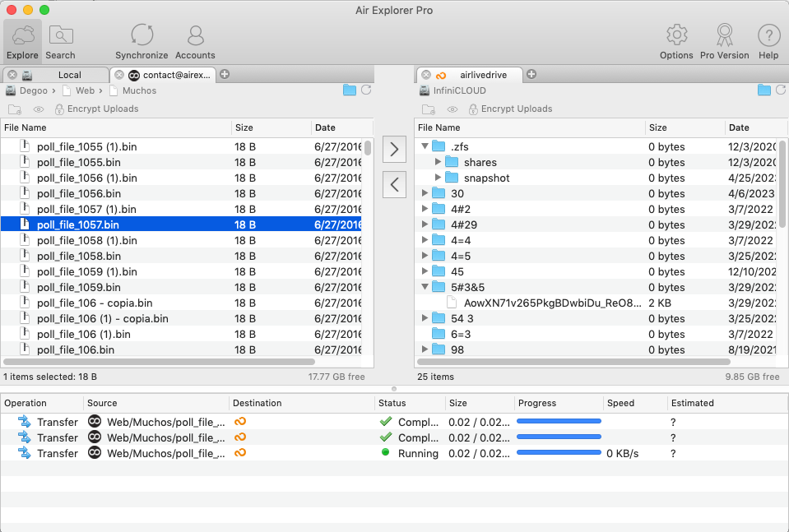Screen dimensions: 789x532
Task: Open the Help question mark icon
Action: coord(768,42)
